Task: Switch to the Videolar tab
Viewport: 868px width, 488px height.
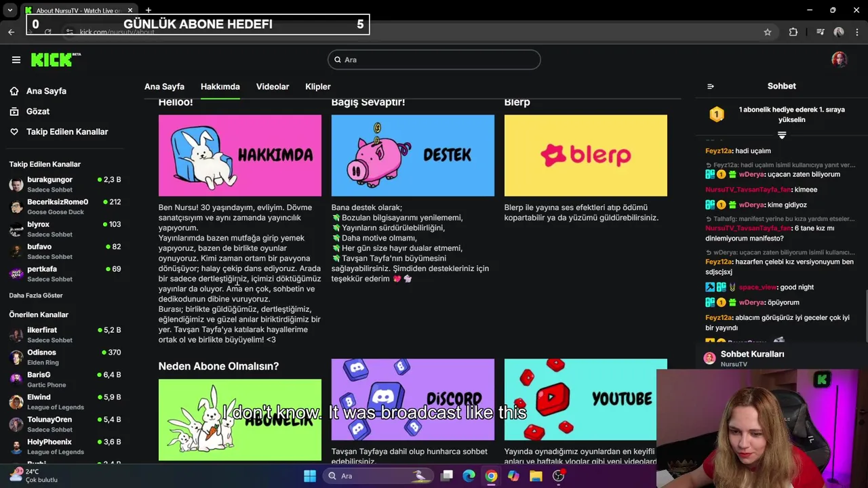Action: pyautogui.click(x=273, y=87)
